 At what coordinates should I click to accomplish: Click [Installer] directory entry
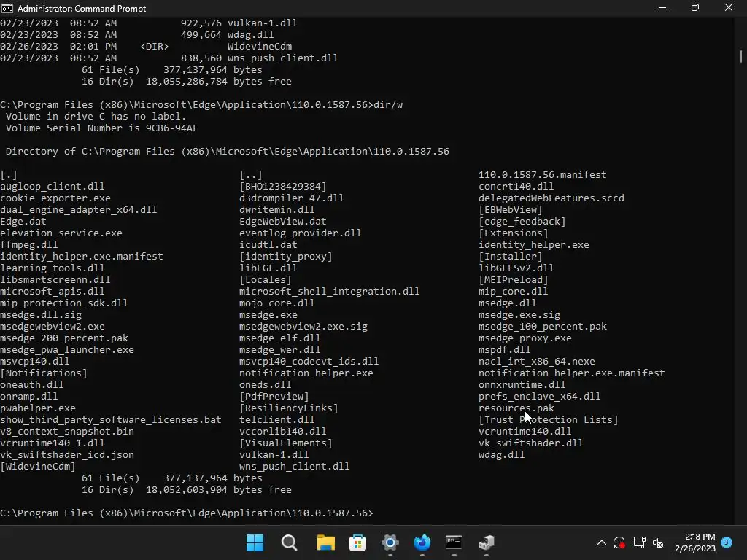coord(510,256)
